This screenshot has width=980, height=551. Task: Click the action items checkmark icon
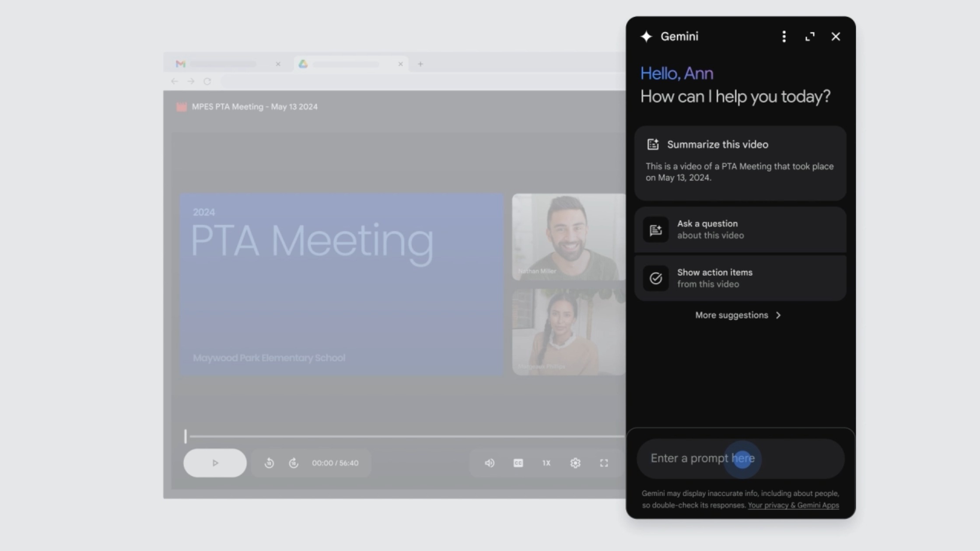pos(655,278)
